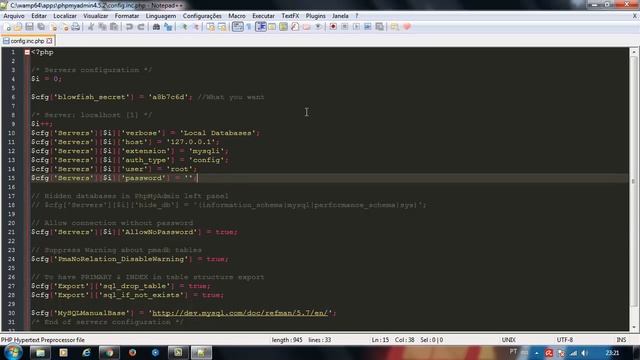Click the synchronize vertical scrolling icon
Image resolution: width=640 pixels, height=360 pixels.
tap(210, 27)
